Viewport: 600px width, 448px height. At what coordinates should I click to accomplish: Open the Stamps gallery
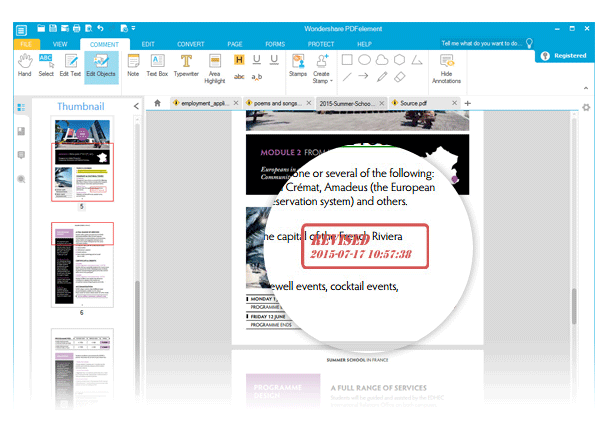(x=298, y=65)
